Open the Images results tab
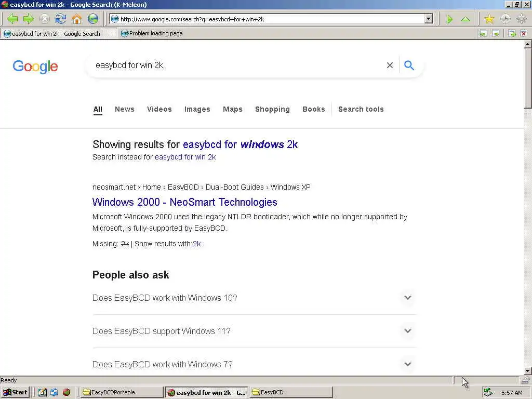The width and height of the screenshot is (532, 399). click(x=197, y=109)
